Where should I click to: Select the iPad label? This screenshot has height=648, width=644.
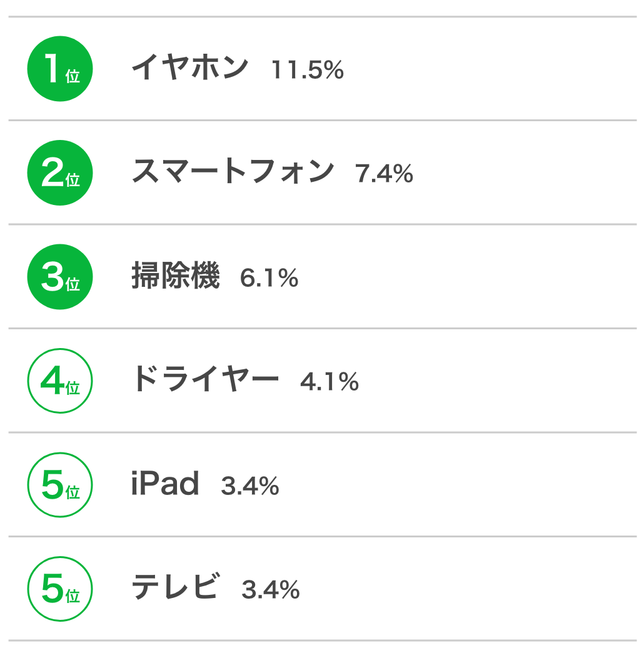tap(165, 483)
